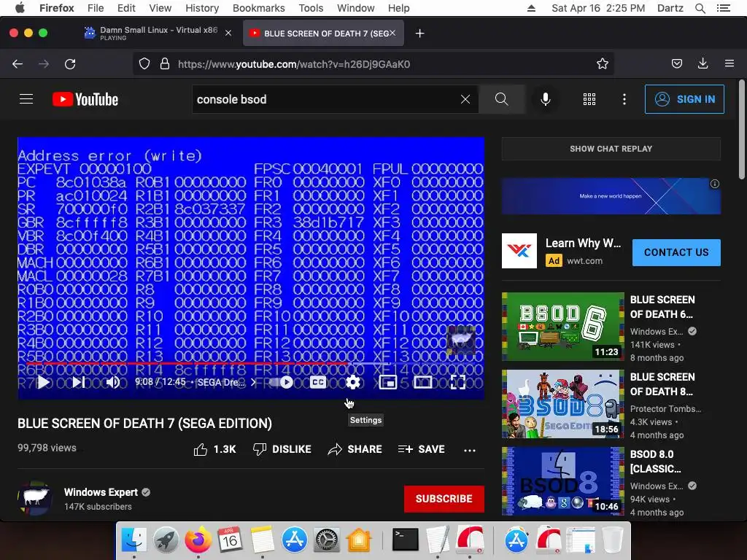The image size is (747, 560).
Task: Open the View menu
Action: (x=160, y=8)
